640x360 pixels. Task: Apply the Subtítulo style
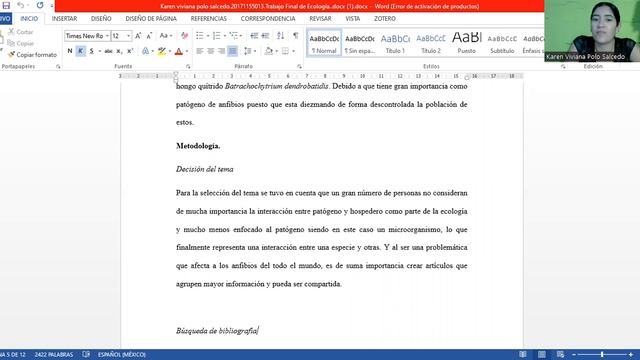pos(502,43)
